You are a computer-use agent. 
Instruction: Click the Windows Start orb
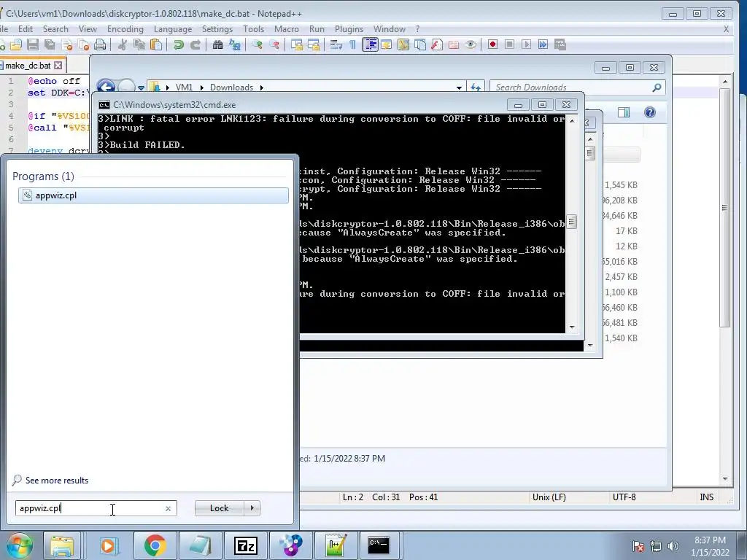[x=19, y=545]
